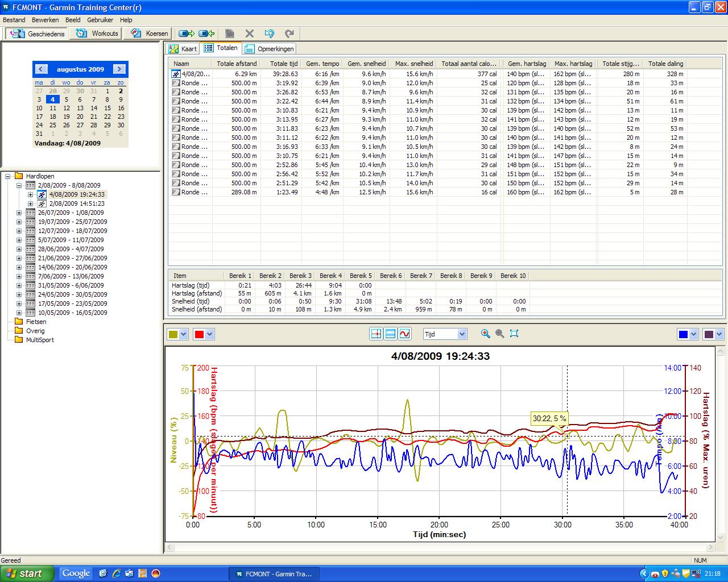The image size is (728, 582).
Task: Expand activity 4/08/2009 19:24:33
Action: pyautogui.click(x=30, y=194)
